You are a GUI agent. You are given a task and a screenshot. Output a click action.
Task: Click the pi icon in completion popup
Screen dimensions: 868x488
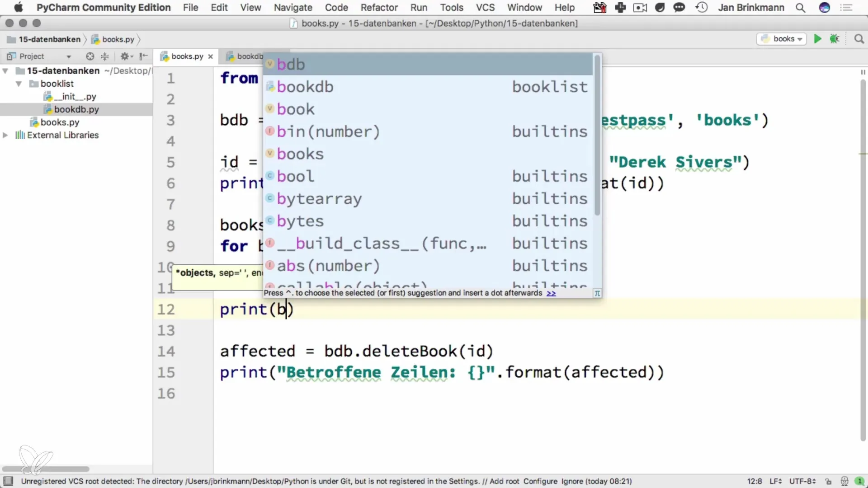597,293
